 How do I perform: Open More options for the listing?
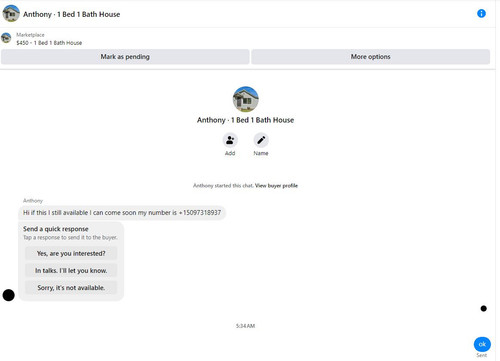(x=370, y=57)
